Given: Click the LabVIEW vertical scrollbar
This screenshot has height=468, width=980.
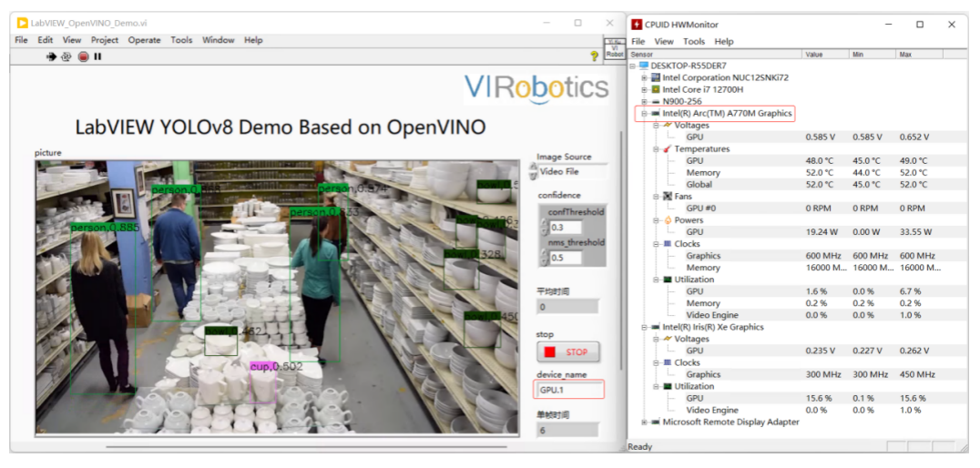Looking at the screenshot, I should tap(620, 249).
